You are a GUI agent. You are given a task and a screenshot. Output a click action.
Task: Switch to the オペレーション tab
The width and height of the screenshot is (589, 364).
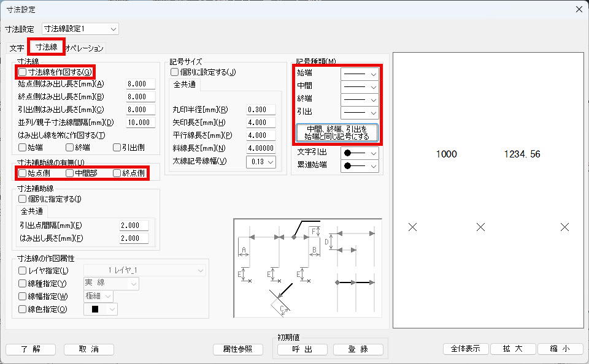point(85,48)
